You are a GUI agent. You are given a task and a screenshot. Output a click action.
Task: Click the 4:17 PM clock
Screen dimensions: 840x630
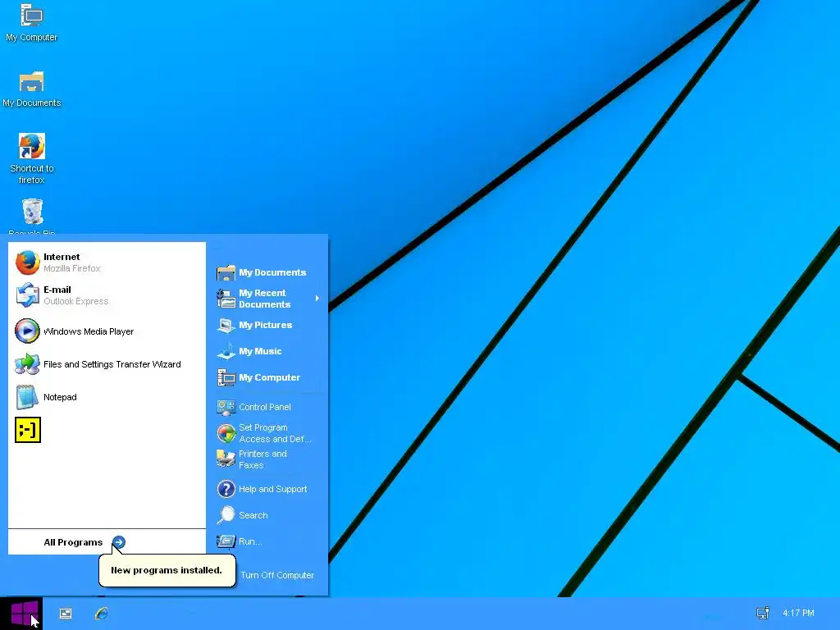tap(798, 613)
